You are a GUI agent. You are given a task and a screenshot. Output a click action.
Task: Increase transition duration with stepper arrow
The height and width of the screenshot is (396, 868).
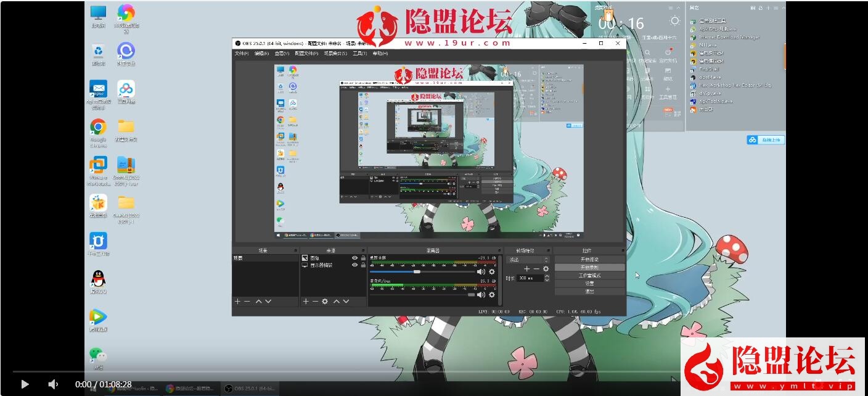546,276
